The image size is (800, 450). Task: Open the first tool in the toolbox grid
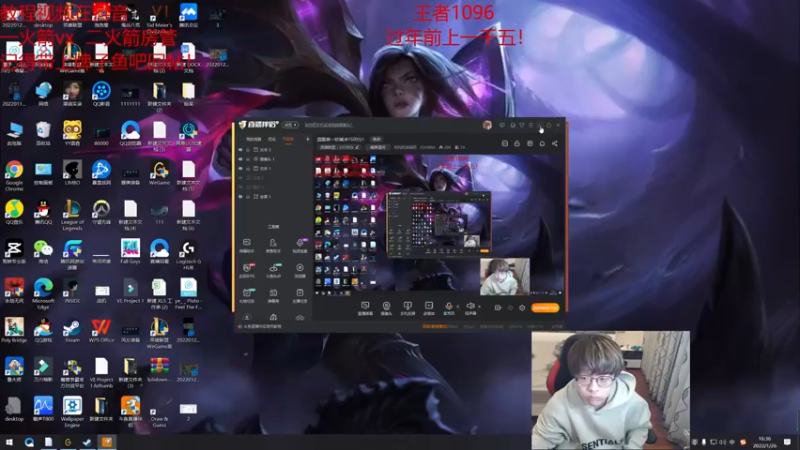(247, 245)
